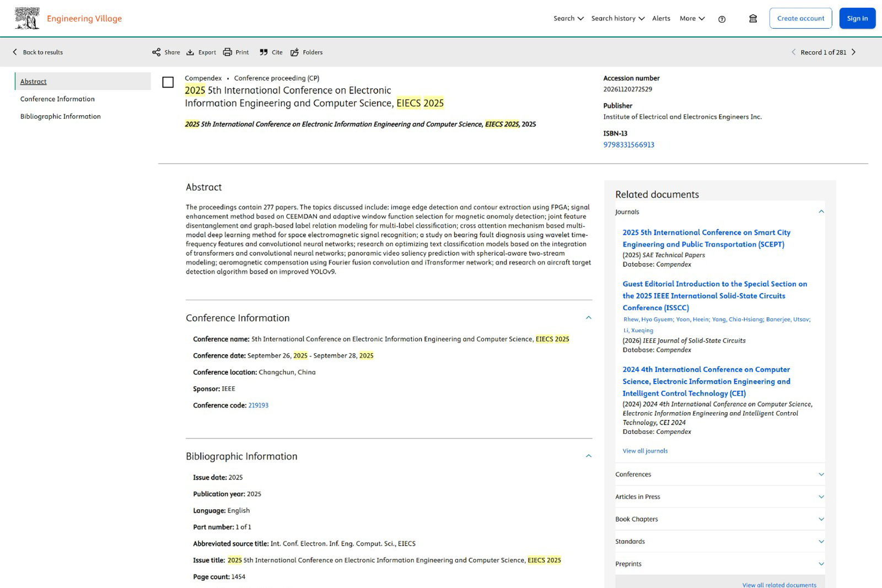
Task: Click publisher Institute of Electrical and Electronics Engineers
Action: [x=682, y=117]
